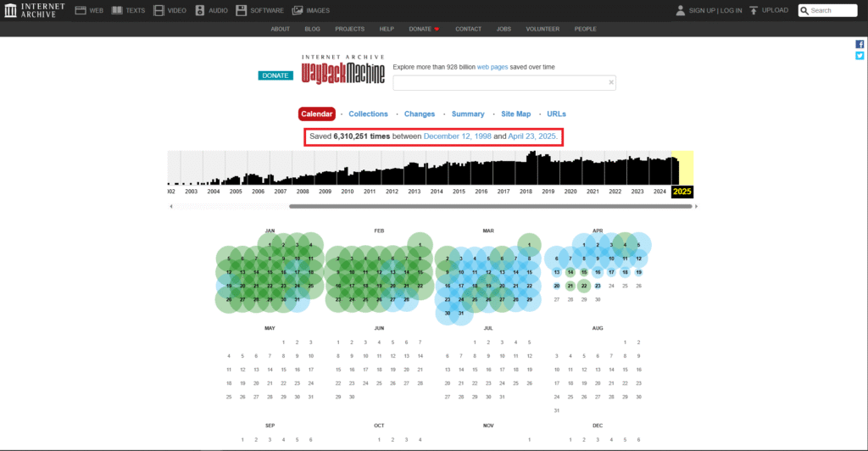Screen dimensions: 868x451
Task: Open the HELP menu item
Action: pos(387,29)
